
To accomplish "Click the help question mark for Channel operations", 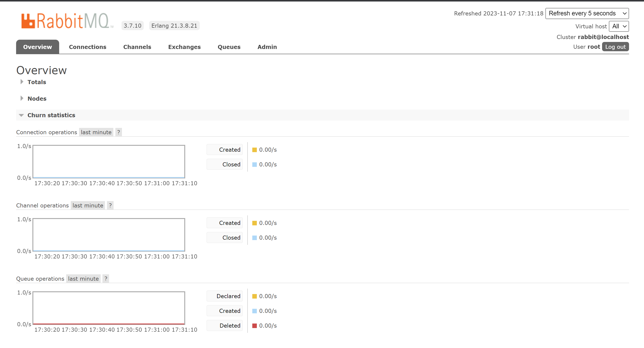I will 110,205.
